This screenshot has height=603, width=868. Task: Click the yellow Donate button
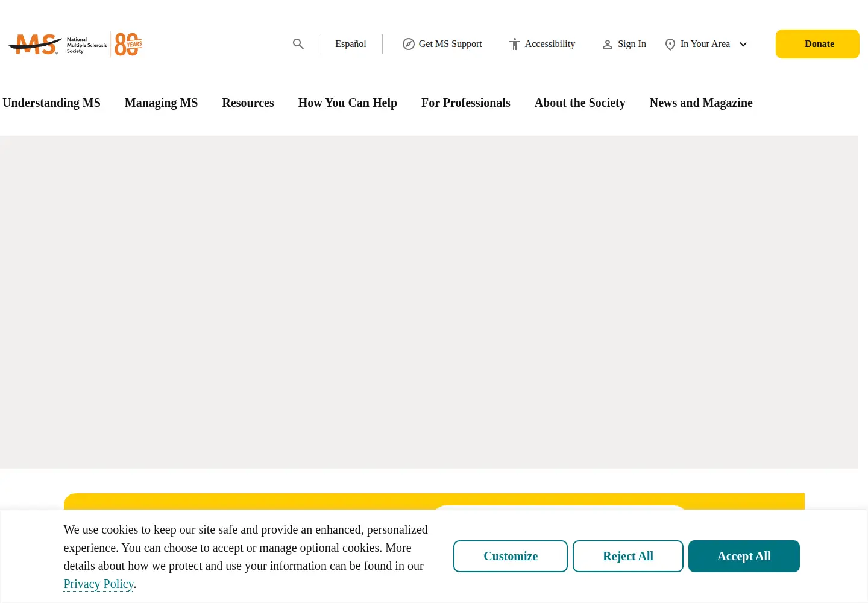(x=817, y=44)
